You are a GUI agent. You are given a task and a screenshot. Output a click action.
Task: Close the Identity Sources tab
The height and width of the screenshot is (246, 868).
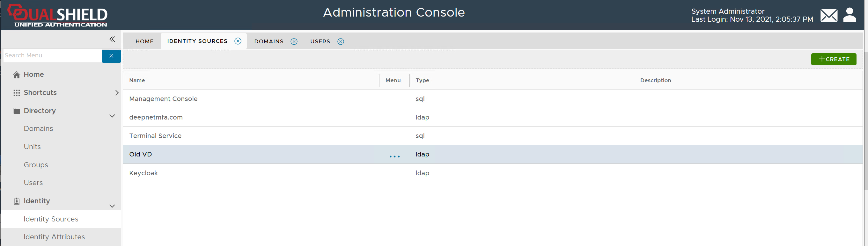238,41
